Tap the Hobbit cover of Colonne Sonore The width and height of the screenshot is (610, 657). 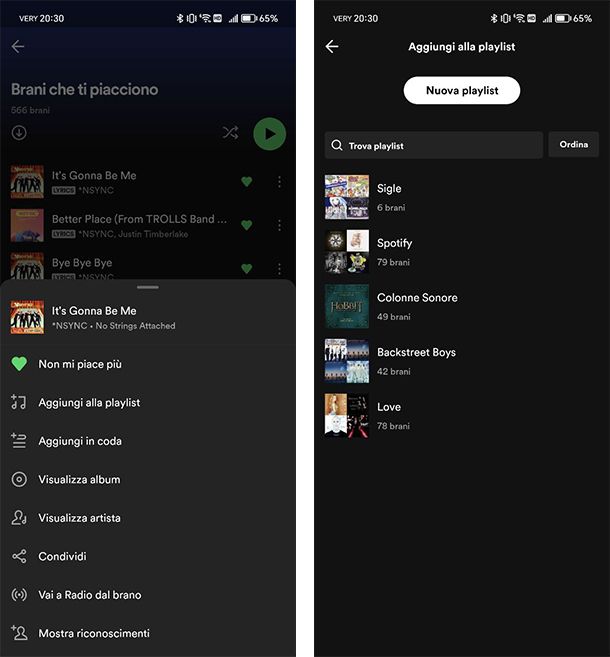point(347,306)
